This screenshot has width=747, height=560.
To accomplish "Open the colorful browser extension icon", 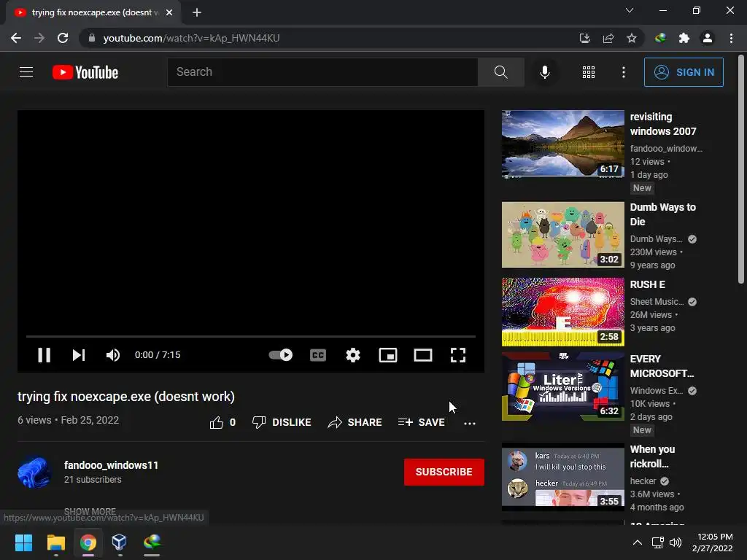I will 660,38.
